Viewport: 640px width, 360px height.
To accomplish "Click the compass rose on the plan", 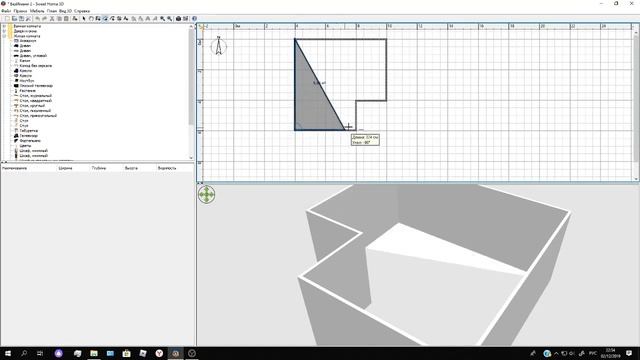I will 218,45.
